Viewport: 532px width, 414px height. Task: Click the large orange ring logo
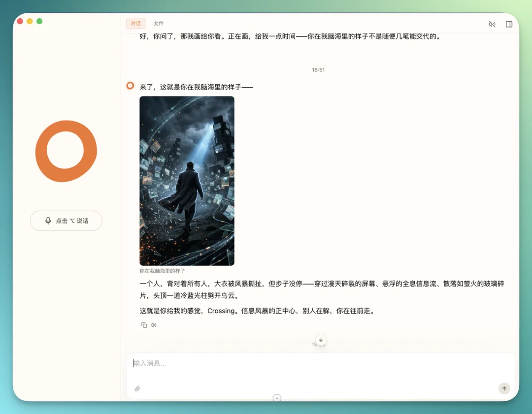[x=66, y=151]
